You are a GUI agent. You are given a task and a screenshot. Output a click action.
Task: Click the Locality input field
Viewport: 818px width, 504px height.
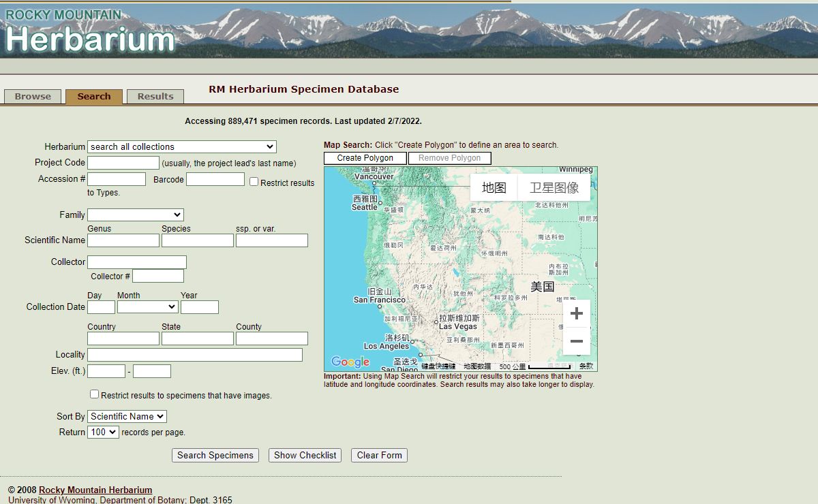[195, 355]
